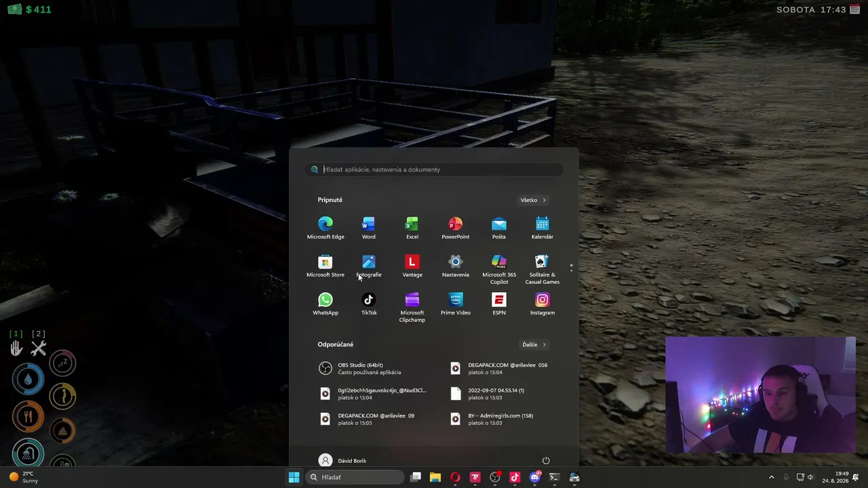Open Microsoft Edge from pinned apps

point(325,228)
